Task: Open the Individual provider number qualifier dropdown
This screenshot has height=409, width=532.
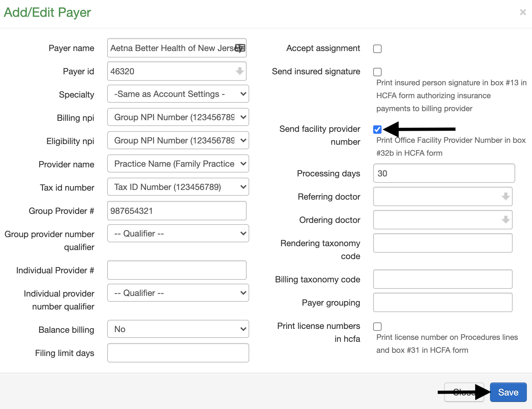Action: click(178, 293)
